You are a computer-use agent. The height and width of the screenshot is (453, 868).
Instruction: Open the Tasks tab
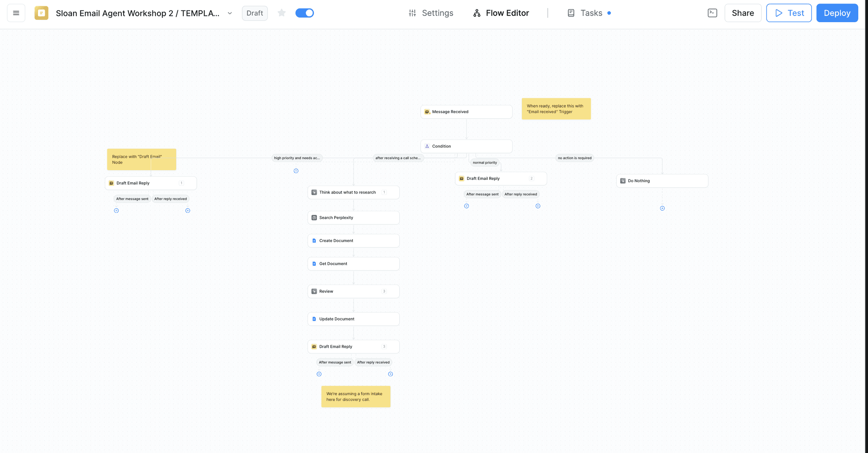point(589,13)
